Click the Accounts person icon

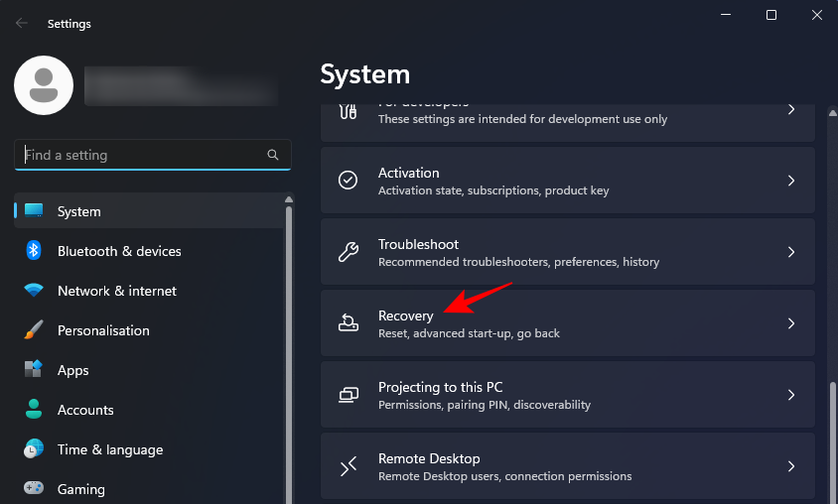(x=34, y=410)
